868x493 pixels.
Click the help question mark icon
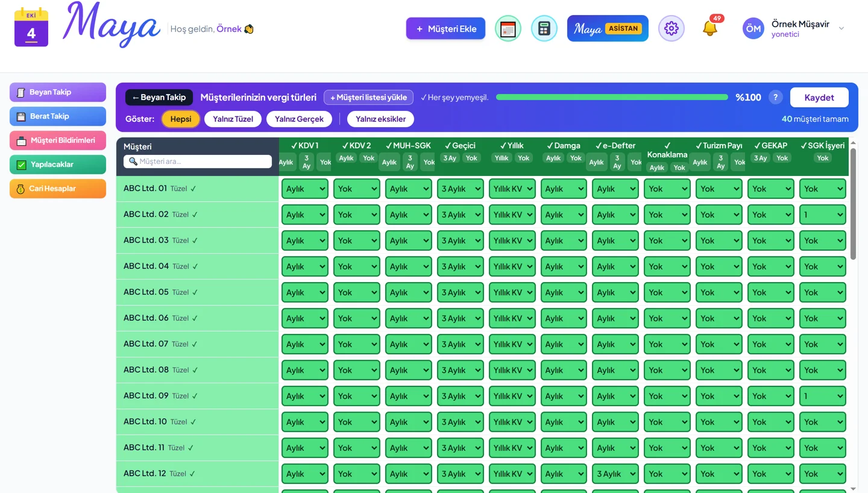click(775, 97)
